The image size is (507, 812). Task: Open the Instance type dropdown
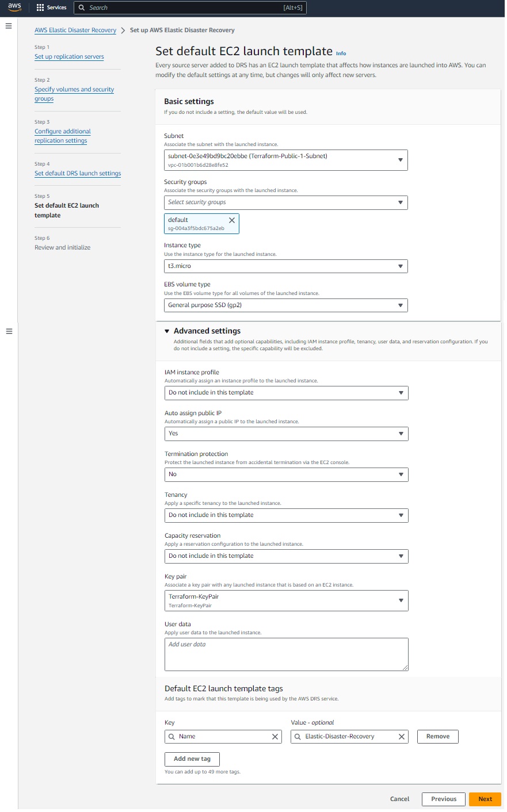[285, 266]
